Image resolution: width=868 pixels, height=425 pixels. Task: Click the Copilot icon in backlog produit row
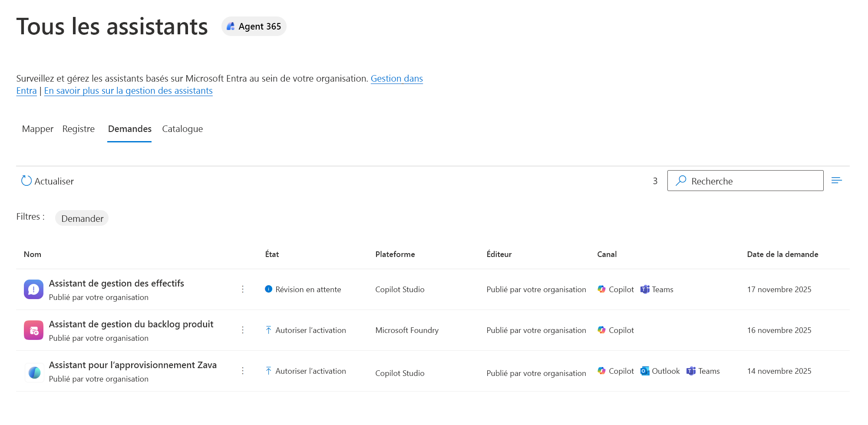(601, 330)
